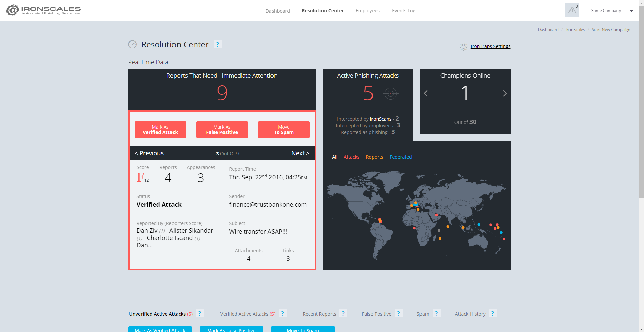Open the alert warning notification icon

[x=572, y=10]
